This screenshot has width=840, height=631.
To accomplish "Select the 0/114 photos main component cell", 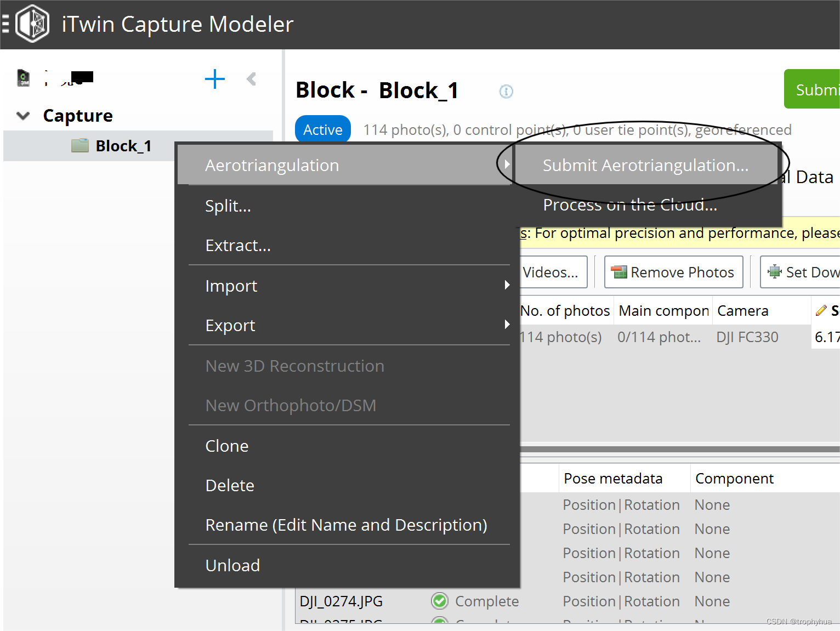I will [x=659, y=337].
